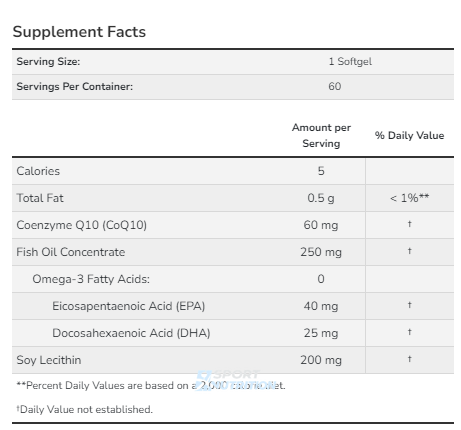Select the Soy Lecithin label
461x430 pixels.
click(49, 360)
